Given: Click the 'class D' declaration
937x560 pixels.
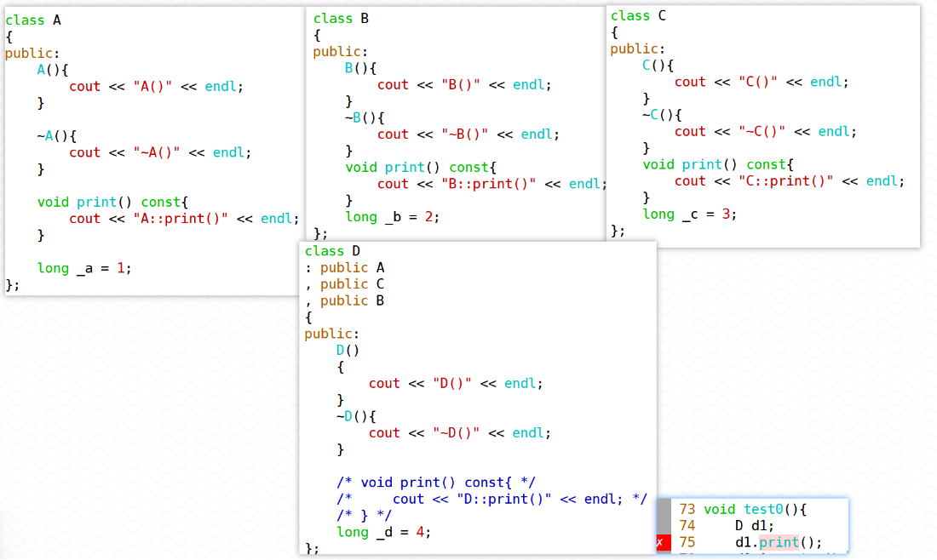Looking at the screenshot, I should [332, 251].
